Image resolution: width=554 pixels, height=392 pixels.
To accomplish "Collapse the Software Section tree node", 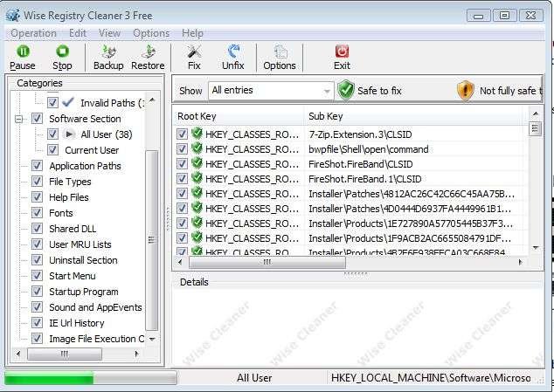I will 18,119.
